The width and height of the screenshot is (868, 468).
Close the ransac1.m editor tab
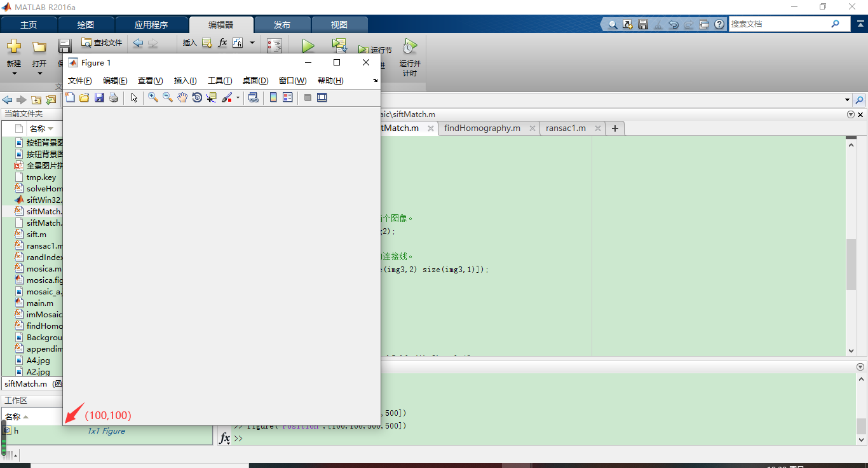(599, 128)
